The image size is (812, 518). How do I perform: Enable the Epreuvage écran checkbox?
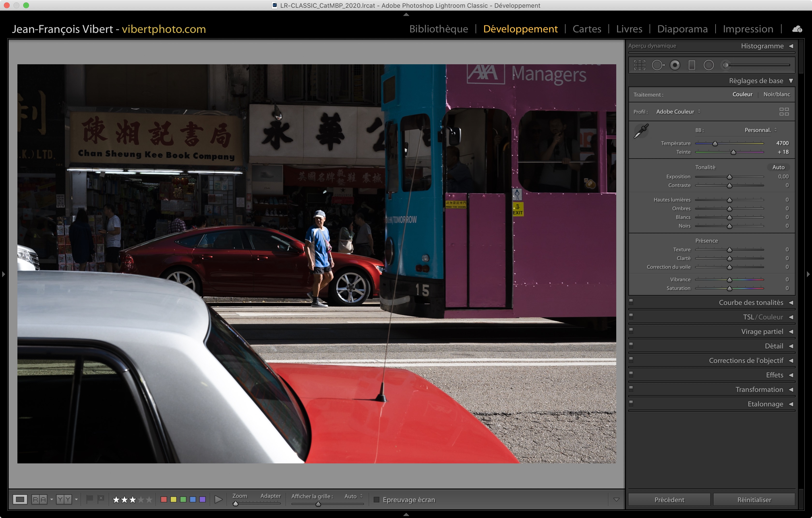(377, 499)
